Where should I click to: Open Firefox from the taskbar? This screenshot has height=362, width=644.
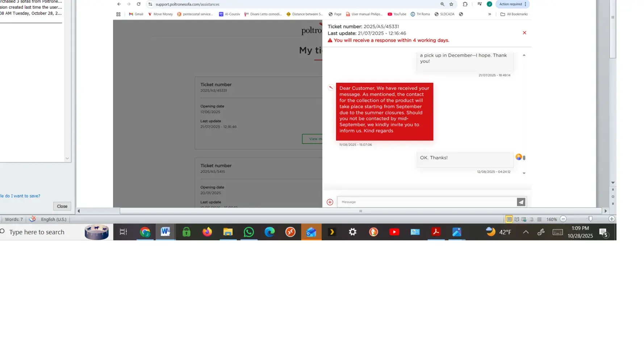(x=207, y=232)
